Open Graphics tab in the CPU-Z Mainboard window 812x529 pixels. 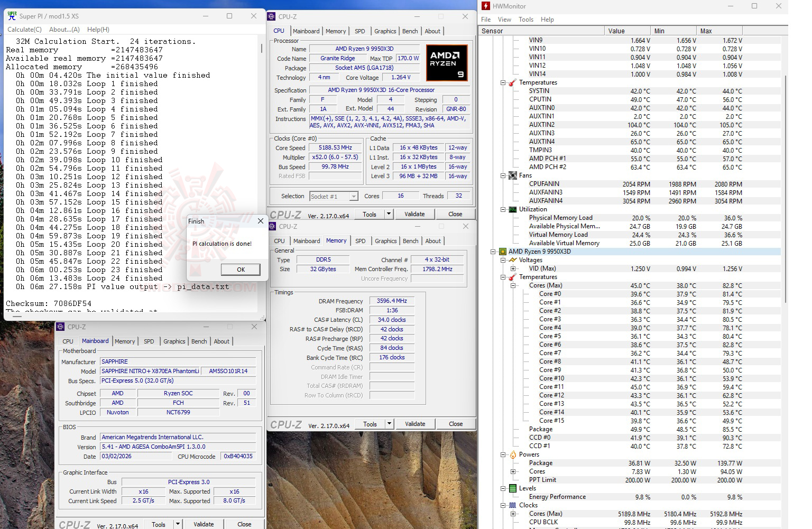point(174,341)
